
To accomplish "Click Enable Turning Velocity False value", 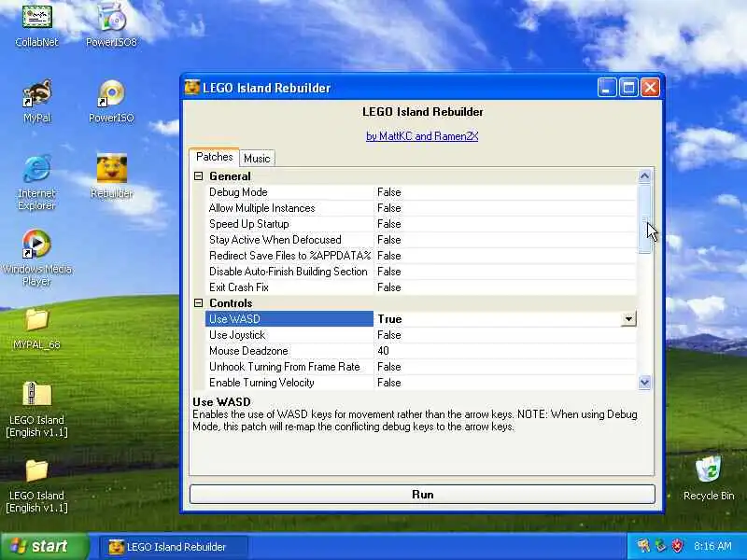I will [505, 383].
